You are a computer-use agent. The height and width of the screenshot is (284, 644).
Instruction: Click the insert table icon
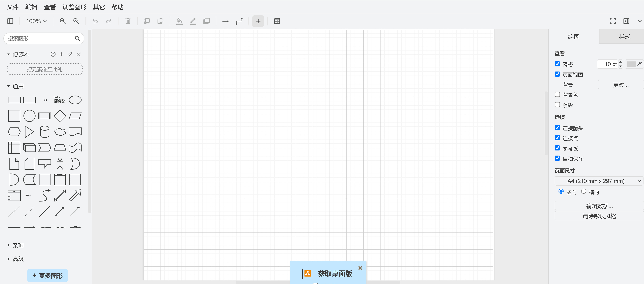tap(277, 21)
